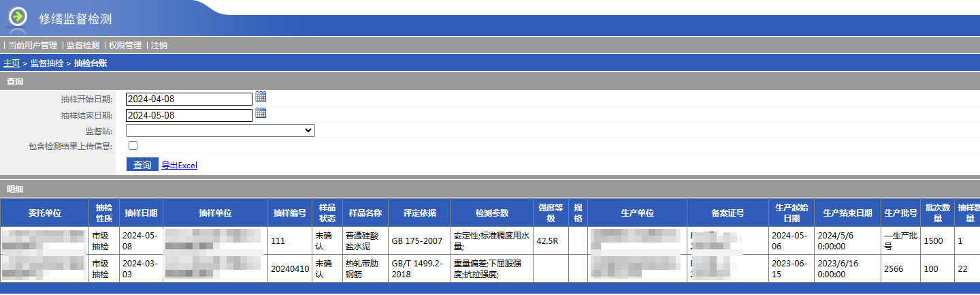Open the 当前用户管理 menu
This screenshot has height=295, width=980.
pyautogui.click(x=33, y=46)
